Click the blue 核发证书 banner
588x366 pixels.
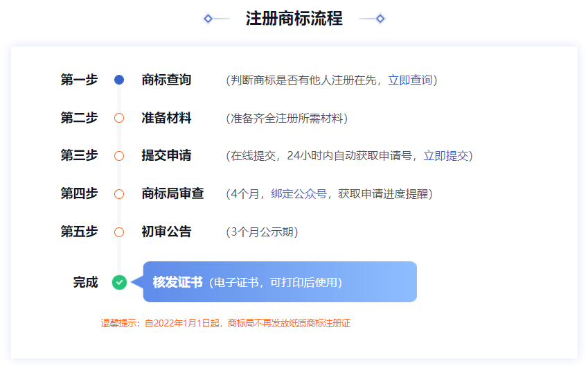280,282
